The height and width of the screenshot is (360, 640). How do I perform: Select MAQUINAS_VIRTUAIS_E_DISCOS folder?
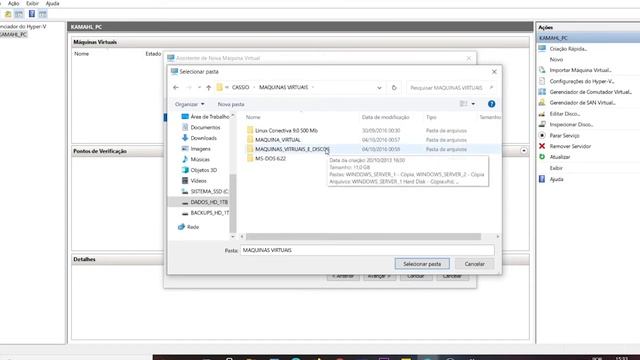(292, 149)
